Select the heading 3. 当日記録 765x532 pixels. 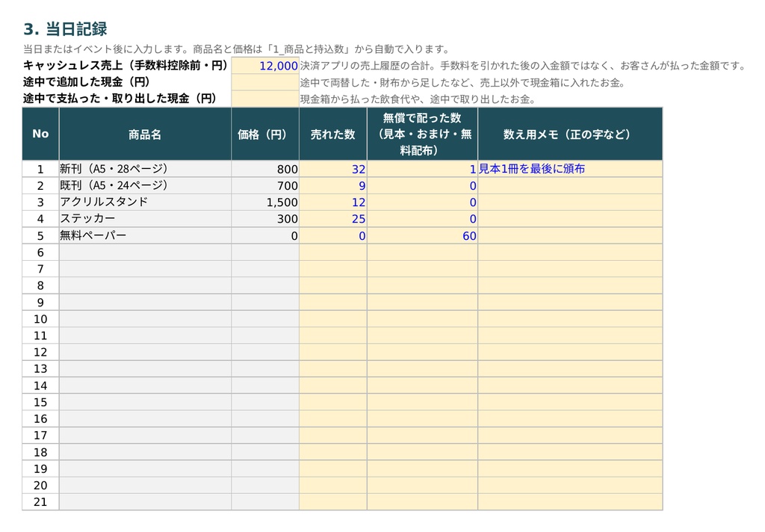point(65,29)
